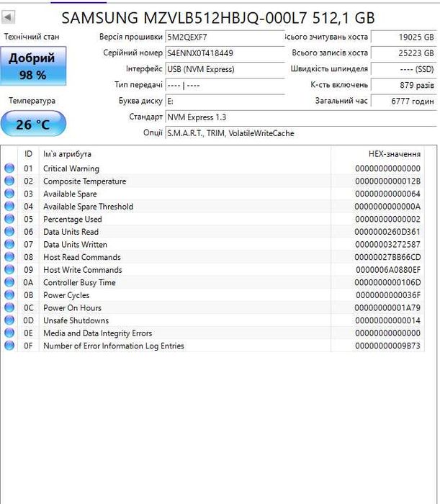Click hex value 00000003272587
Viewport: 440px width, 504px height.
click(x=387, y=245)
